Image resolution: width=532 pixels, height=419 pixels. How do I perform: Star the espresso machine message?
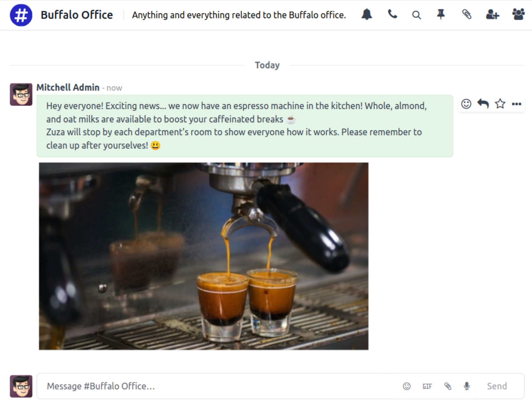coord(500,104)
